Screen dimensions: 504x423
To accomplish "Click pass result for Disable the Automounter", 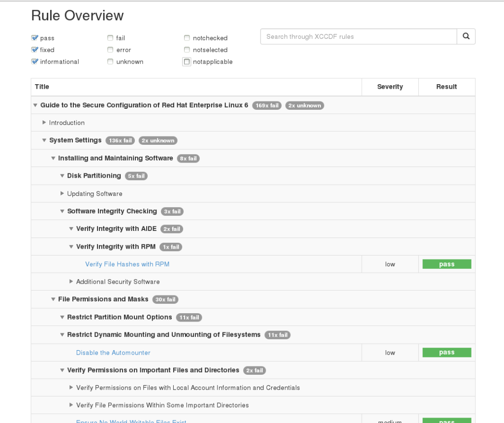I will pyautogui.click(x=447, y=353).
